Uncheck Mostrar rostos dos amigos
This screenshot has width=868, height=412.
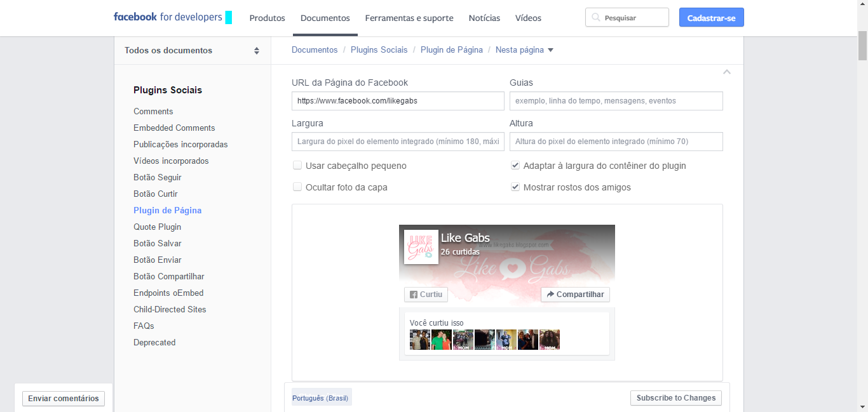[x=515, y=187]
